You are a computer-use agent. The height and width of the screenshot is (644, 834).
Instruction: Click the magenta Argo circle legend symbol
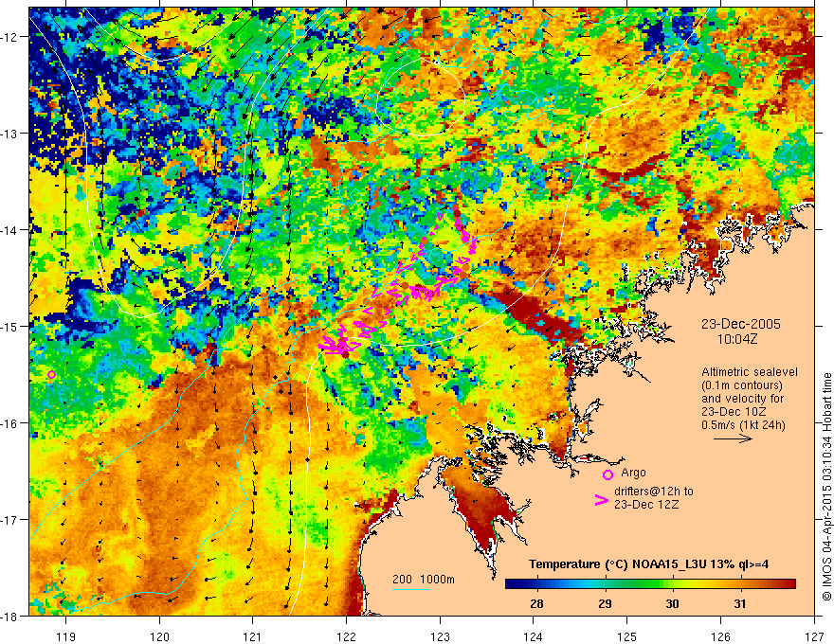click(x=607, y=474)
